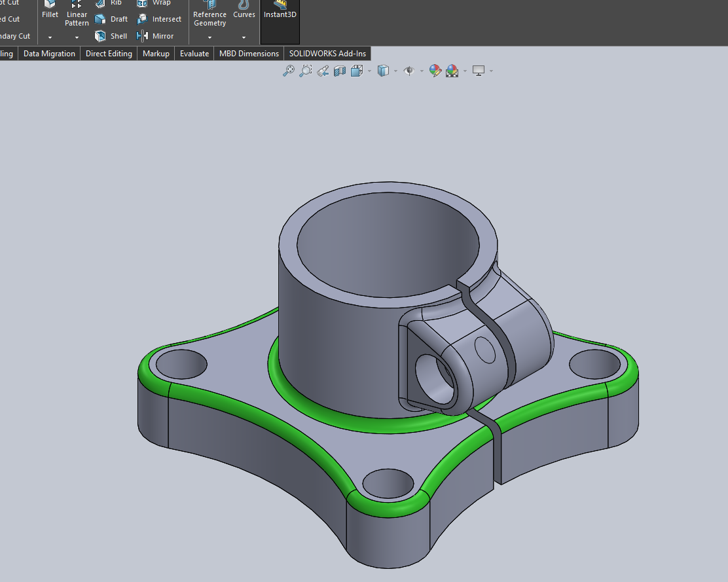
Task: Click Zoom to Fit icon
Action: click(x=289, y=71)
